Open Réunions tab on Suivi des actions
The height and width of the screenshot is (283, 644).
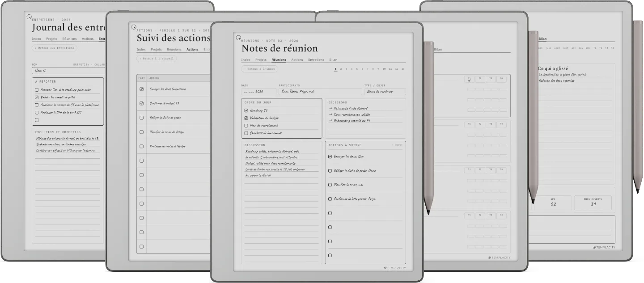pos(174,50)
